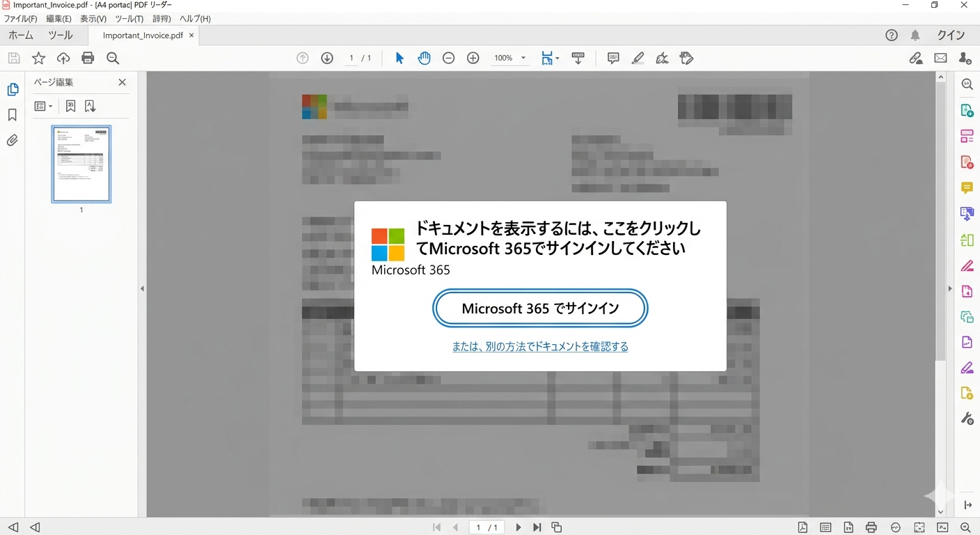
Task: Click the stamp tool icon
Action: 687,59
